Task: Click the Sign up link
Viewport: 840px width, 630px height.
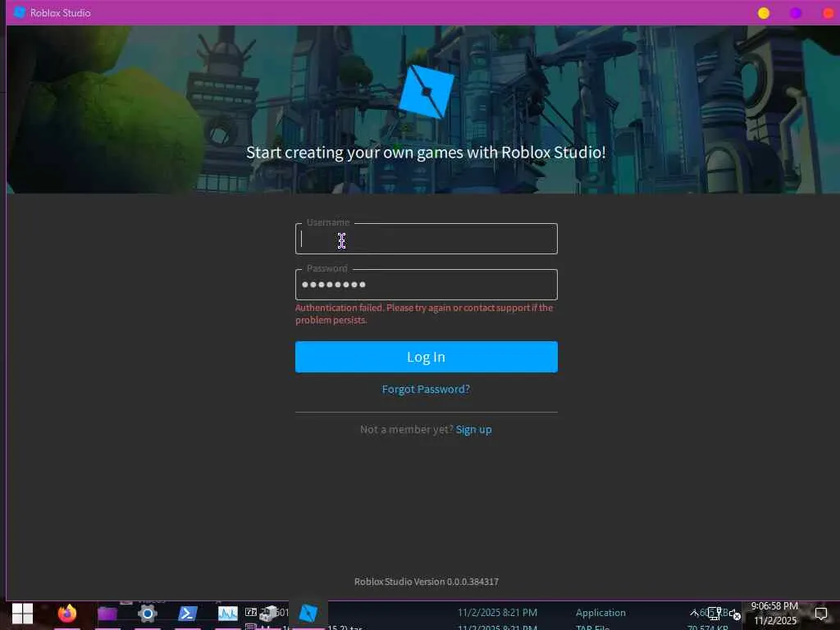Action: click(473, 430)
